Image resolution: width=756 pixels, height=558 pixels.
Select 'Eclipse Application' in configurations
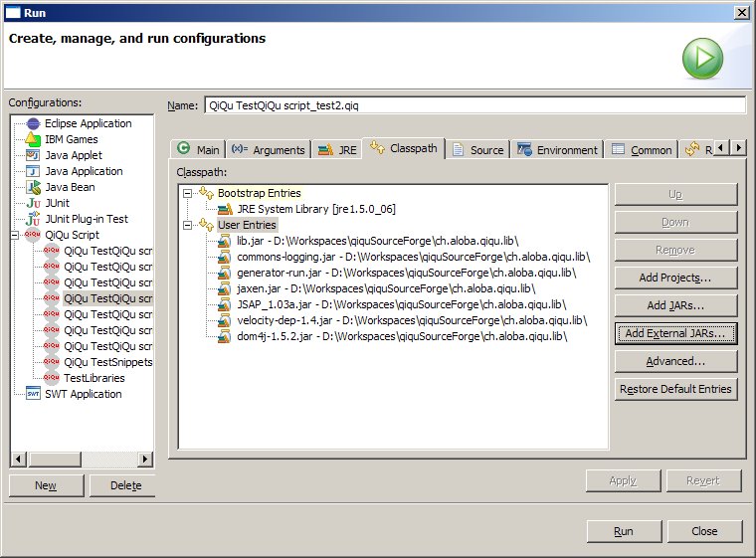tap(89, 123)
